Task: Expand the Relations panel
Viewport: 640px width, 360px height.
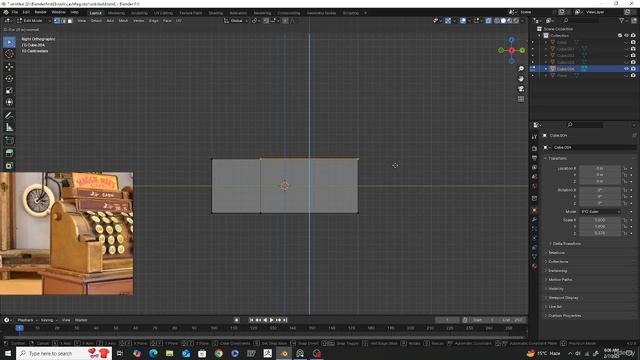Action: click(x=555, y=253)
